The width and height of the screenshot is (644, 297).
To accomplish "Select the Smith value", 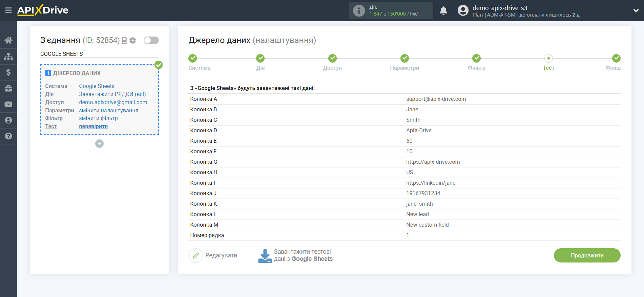I will [413, 120].
